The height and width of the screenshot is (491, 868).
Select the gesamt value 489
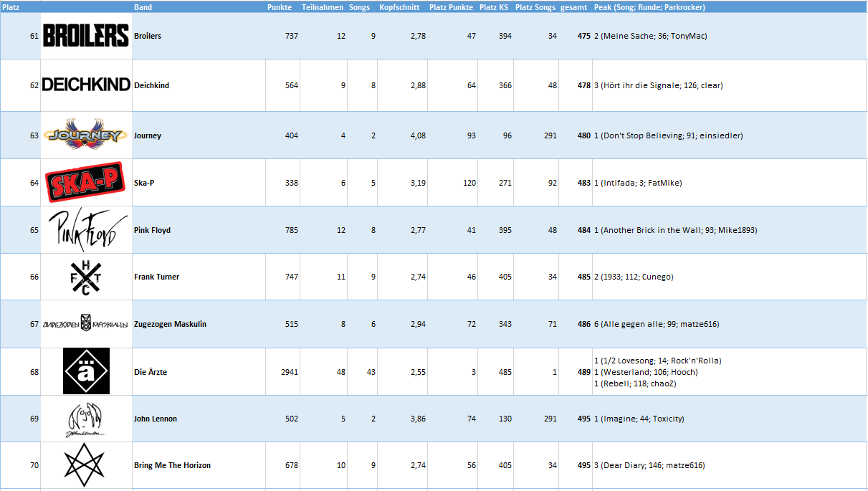point(584,372)
